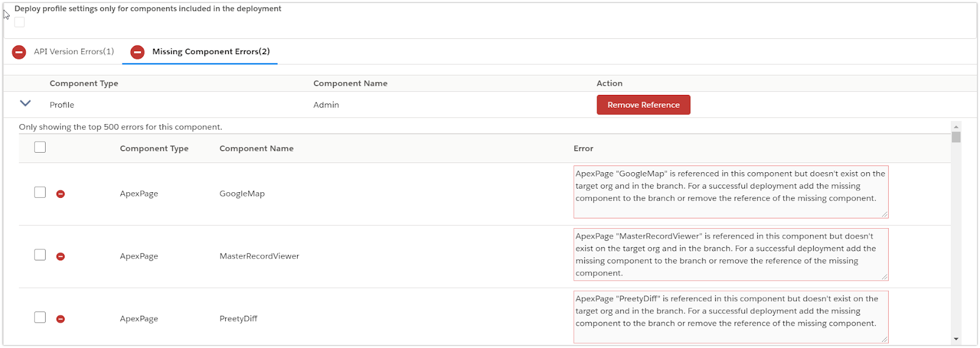
Task: Click the red error icon in GoogleMap row
Action: 60,194
